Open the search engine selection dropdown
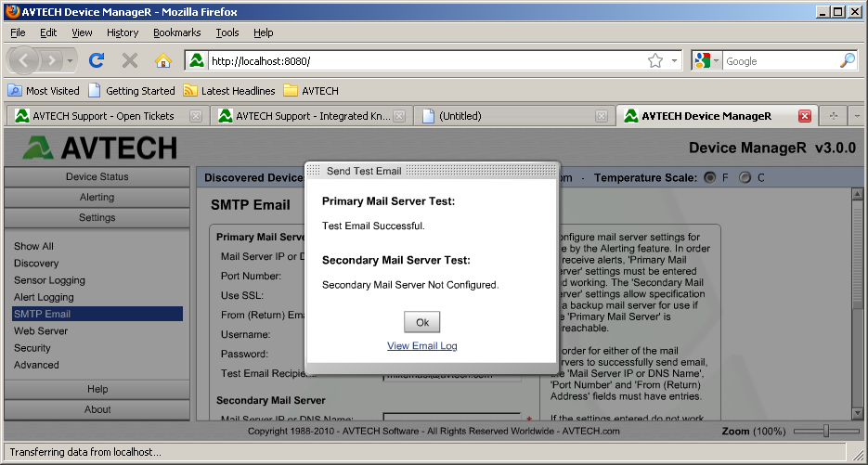Viewport: 868px width, 465px height. [x=717, y=60]
